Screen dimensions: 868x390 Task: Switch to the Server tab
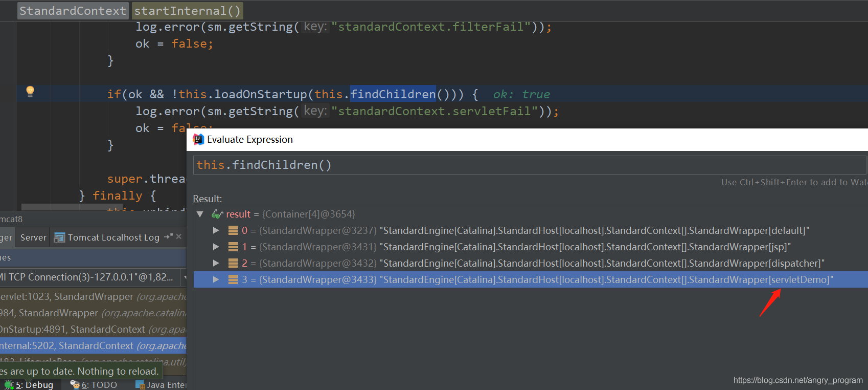[33, 237]
